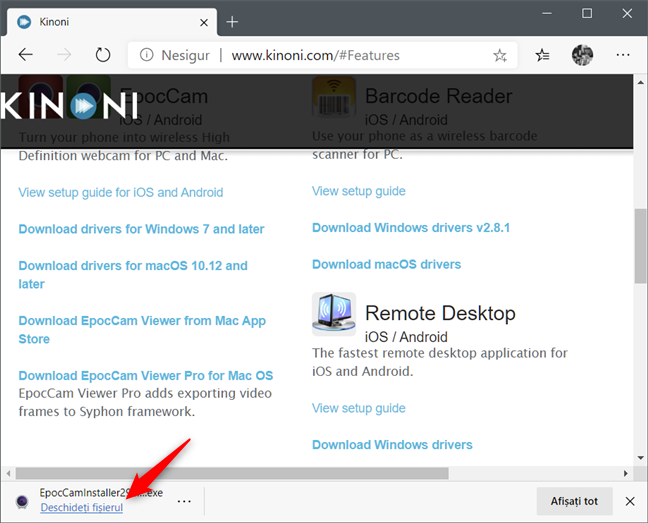The height and width of the screenshot is (523, 648).
Task: Minimize the browser window
Action: click(547, 14)
